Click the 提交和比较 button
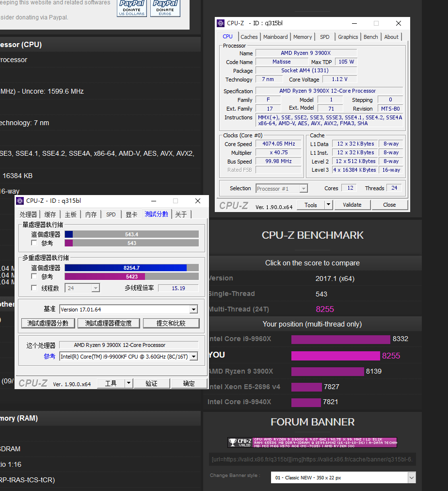The width and height of the screenshot is (448, 491). 171,323
